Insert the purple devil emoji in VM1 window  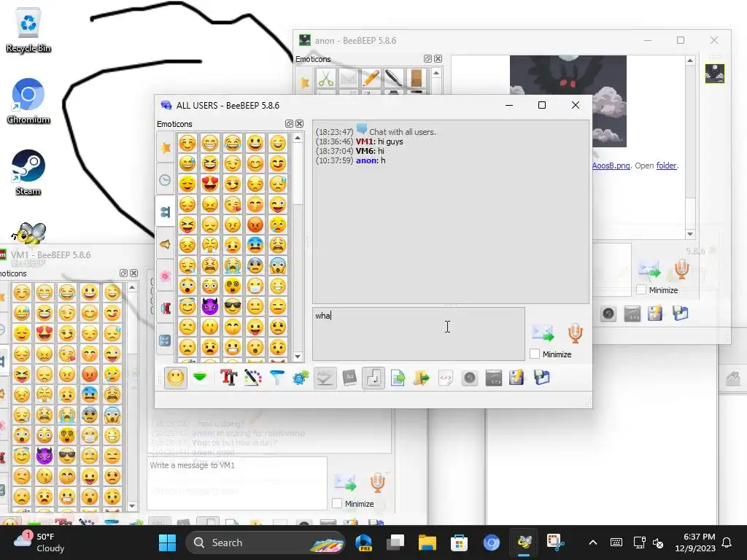pos(44,456)
